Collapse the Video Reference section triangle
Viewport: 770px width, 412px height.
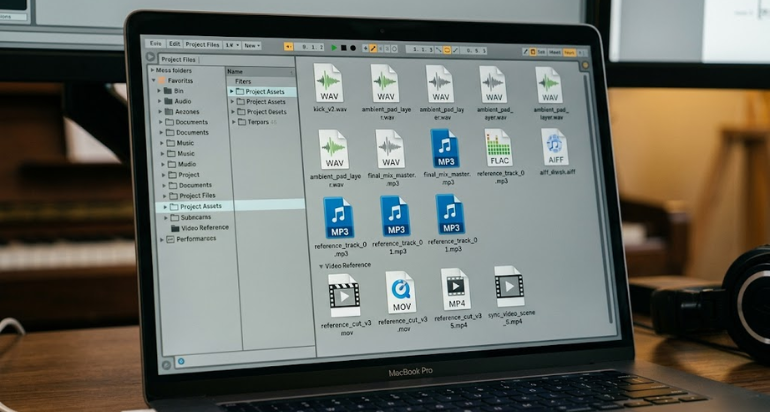321,266
